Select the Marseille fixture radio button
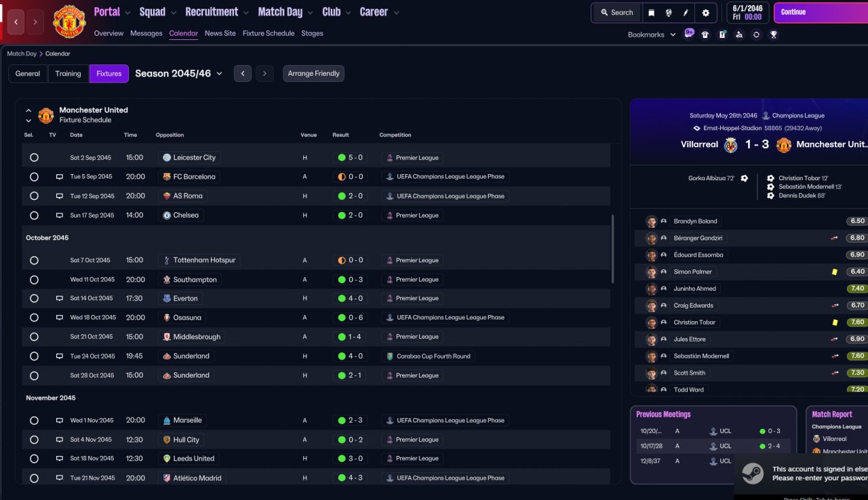 point(34,420)
